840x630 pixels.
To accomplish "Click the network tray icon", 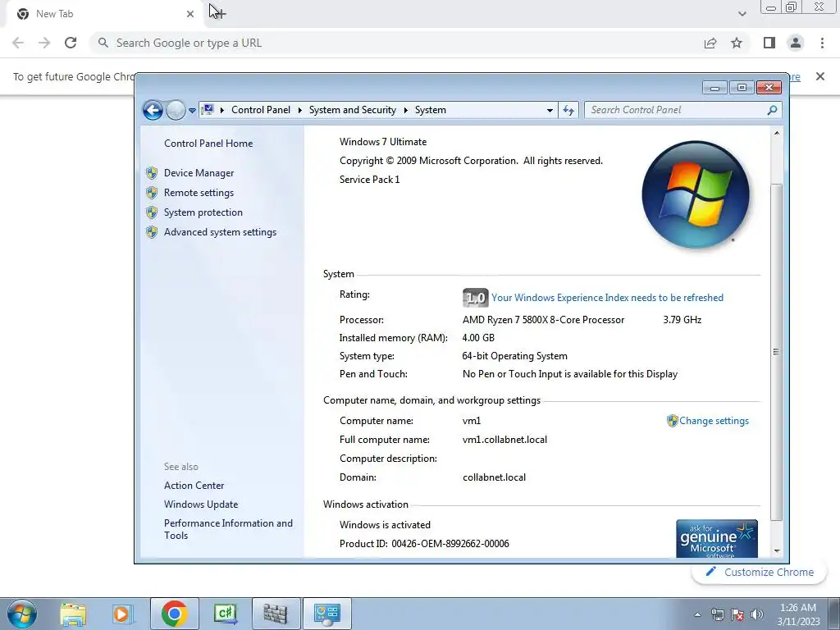I will coord(717,614).
